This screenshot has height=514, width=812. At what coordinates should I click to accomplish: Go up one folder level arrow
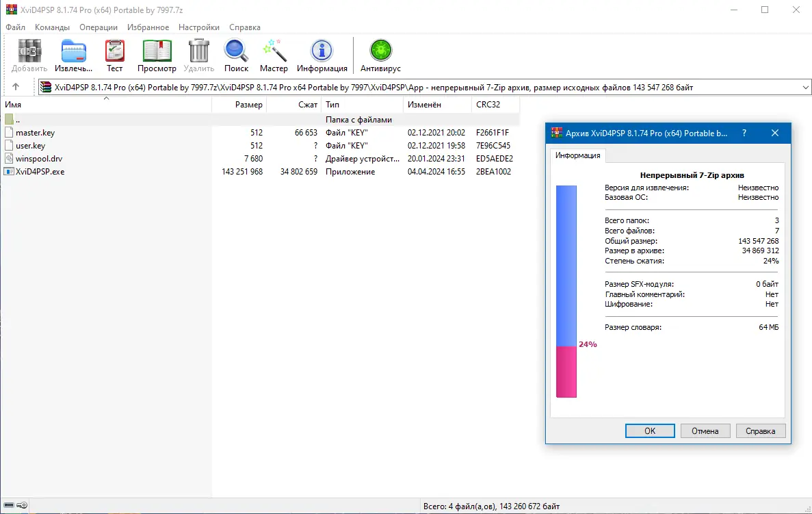pos(16,87)
